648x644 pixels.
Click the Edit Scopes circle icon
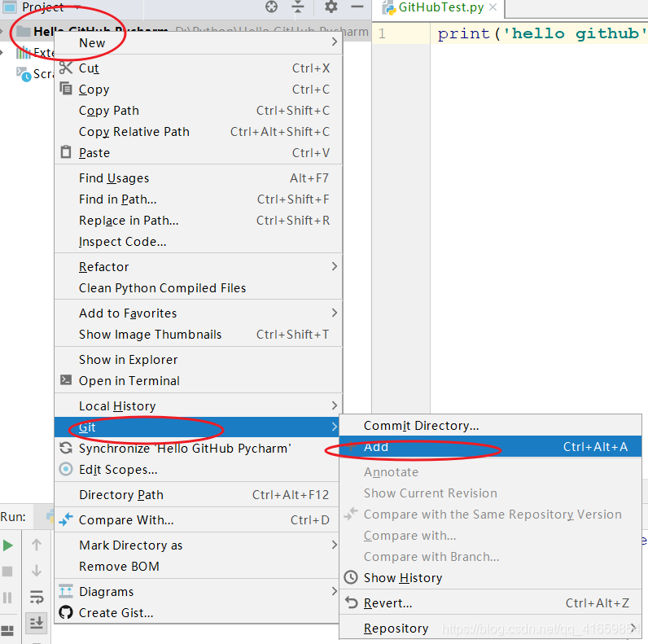coord(66,469)
